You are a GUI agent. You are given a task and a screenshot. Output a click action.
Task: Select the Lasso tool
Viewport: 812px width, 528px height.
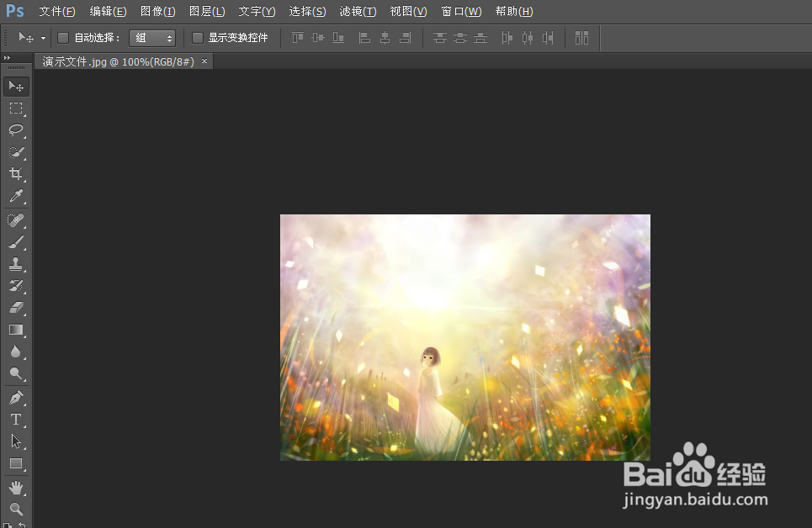pos(16,130)
